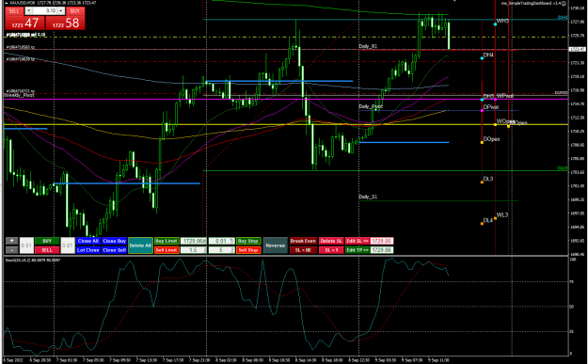Click the Daily_Pivot label on the chart
The width and height of the screenshot is (588, 364).
[371, 106]
